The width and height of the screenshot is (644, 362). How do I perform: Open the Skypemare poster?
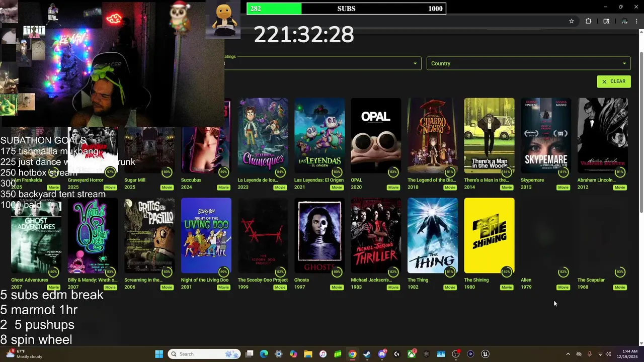coord(546,136)
